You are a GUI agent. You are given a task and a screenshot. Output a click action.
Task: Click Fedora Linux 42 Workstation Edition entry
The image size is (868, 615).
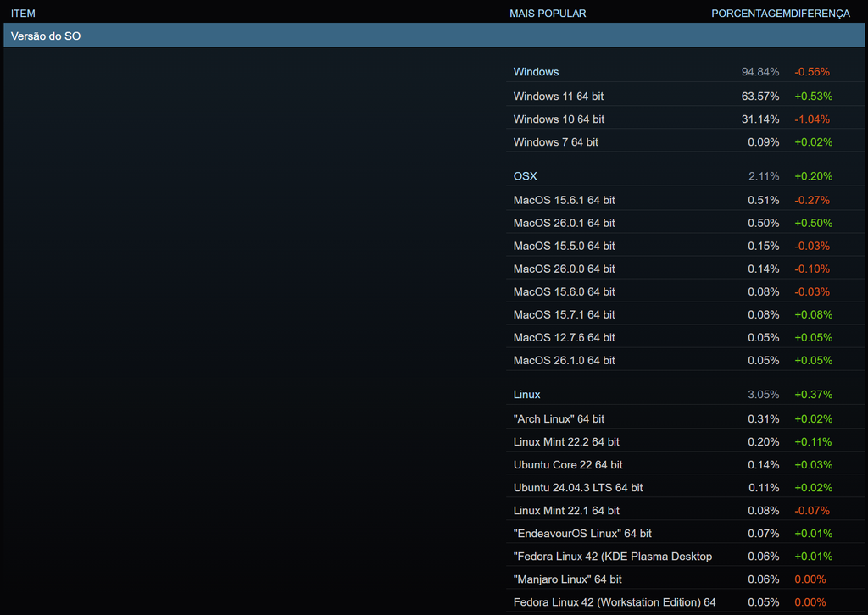coord(614,602)
